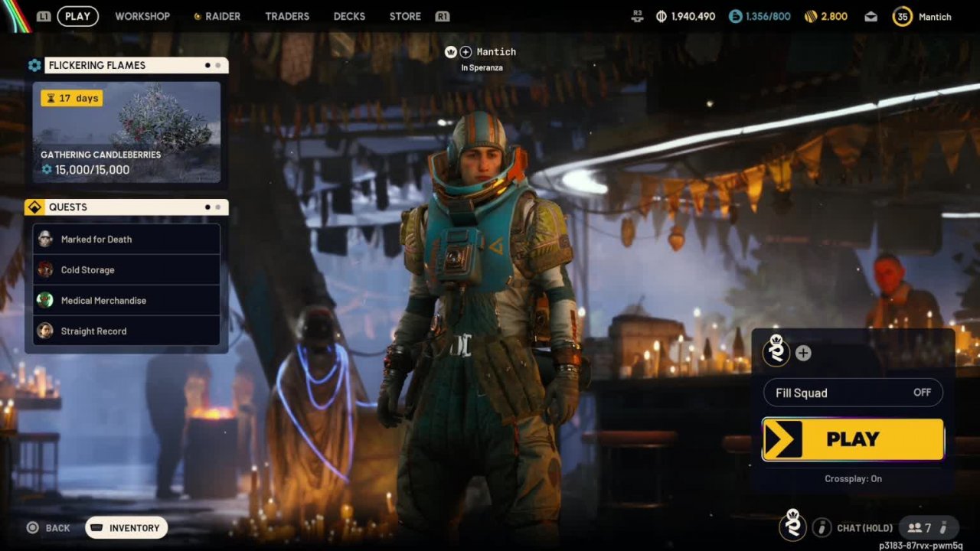Open CHAT (HOLD)
The image size is (980, 551).
click(x=865, y=528)
